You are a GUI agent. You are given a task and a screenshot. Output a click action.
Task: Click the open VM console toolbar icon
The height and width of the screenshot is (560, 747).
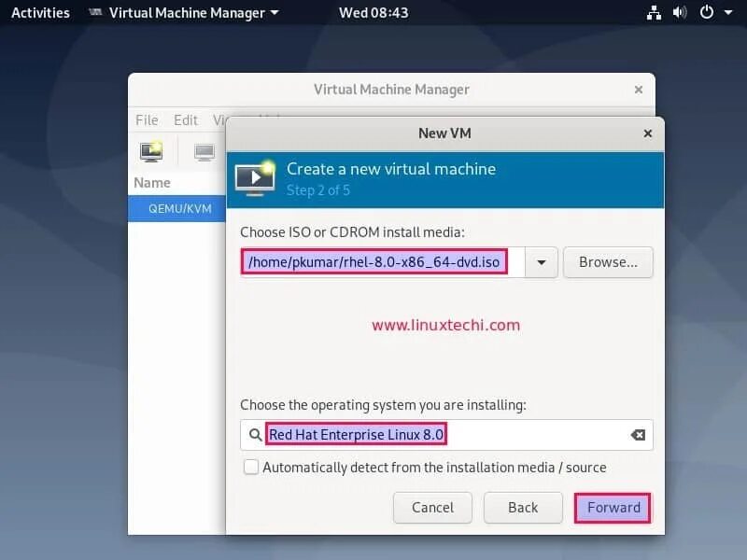(x=204, y=152)
